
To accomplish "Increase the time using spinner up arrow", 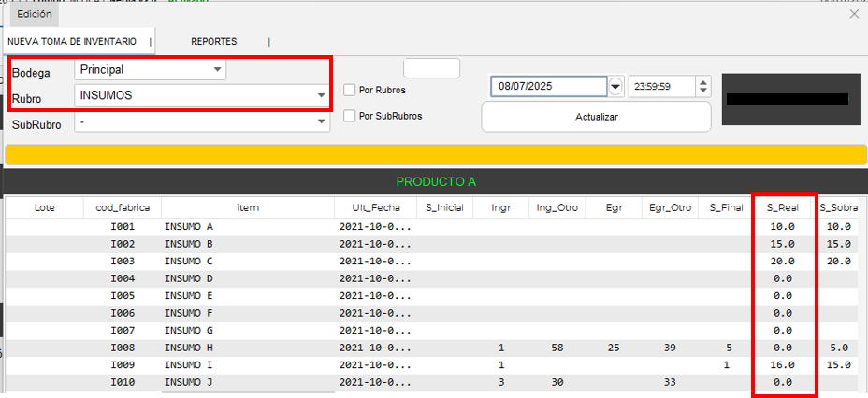I will [x=703, y=81].
